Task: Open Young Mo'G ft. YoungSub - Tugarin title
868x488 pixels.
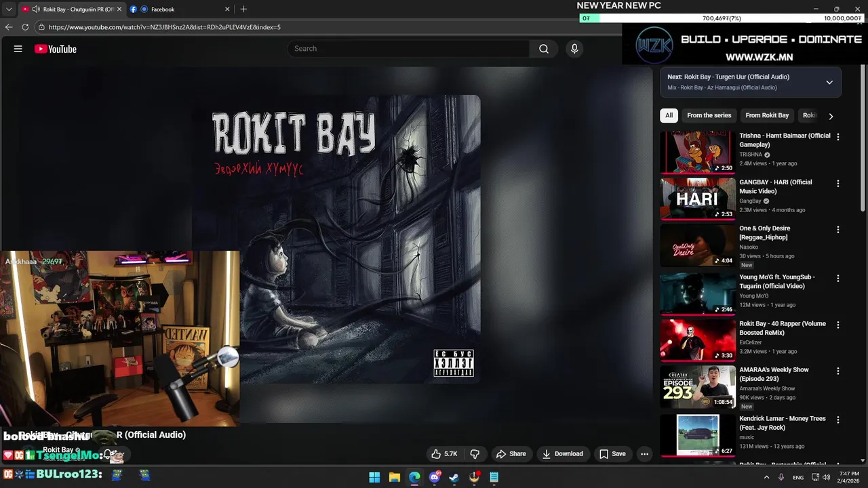Action: coord(777,281)
